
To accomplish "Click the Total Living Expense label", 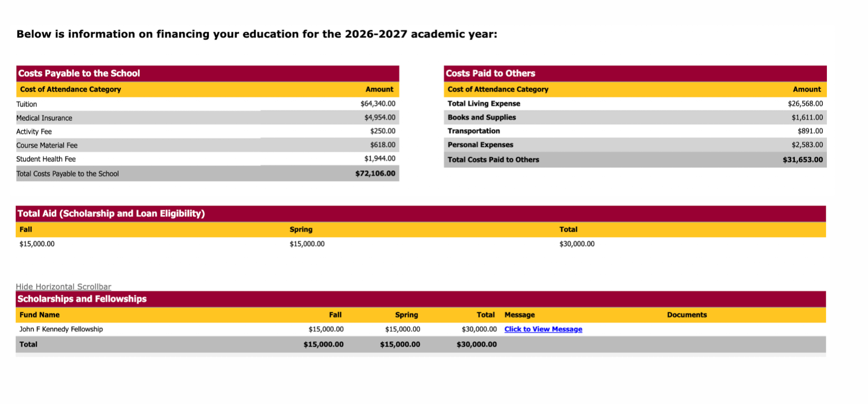I will pyautogui.click(x=484, y=104).
